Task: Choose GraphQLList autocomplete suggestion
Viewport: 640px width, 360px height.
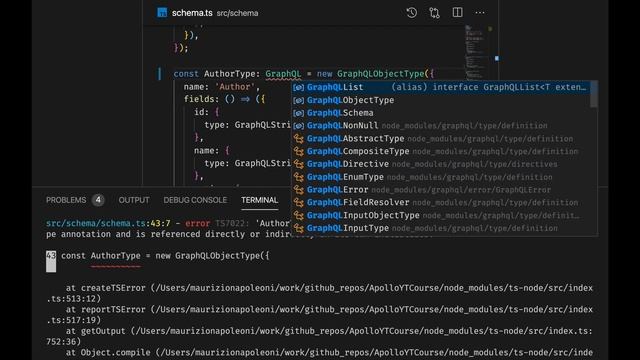Action: point(441,87)
